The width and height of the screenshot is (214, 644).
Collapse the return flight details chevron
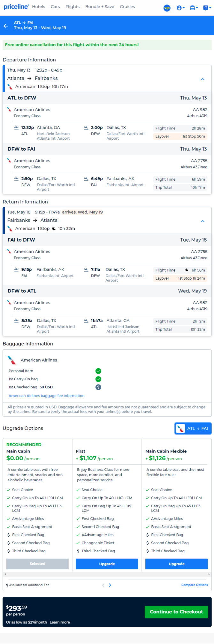click(x=203, y=221)
